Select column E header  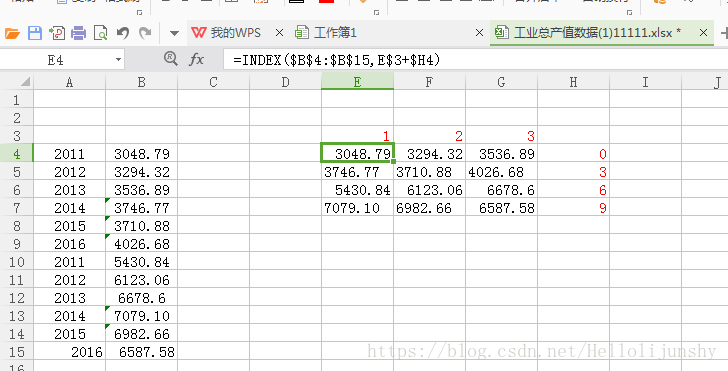pos(358,82)
